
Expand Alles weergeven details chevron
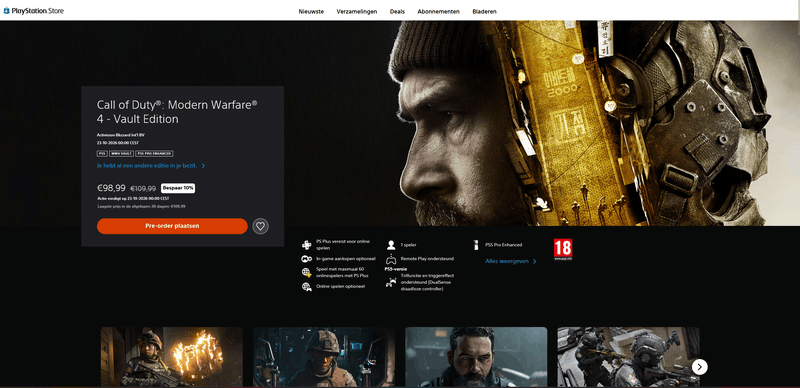pyautogui.click(x=534, y=261)
